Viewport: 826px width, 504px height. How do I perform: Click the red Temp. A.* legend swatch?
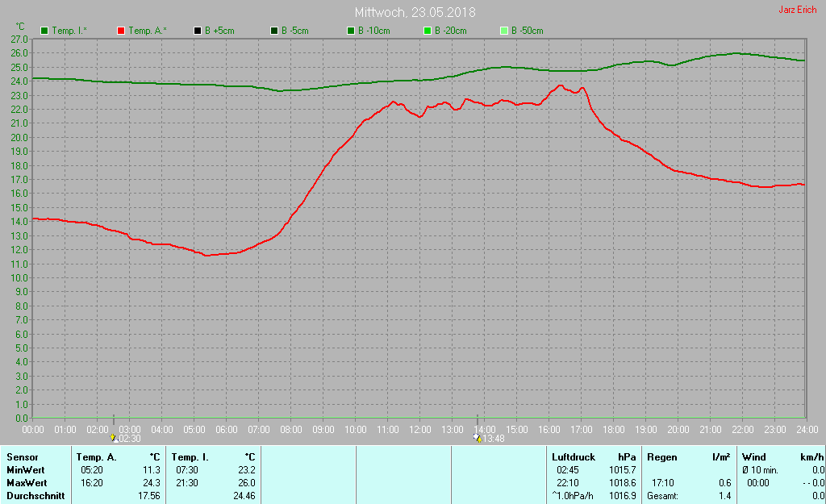(121, 31)
